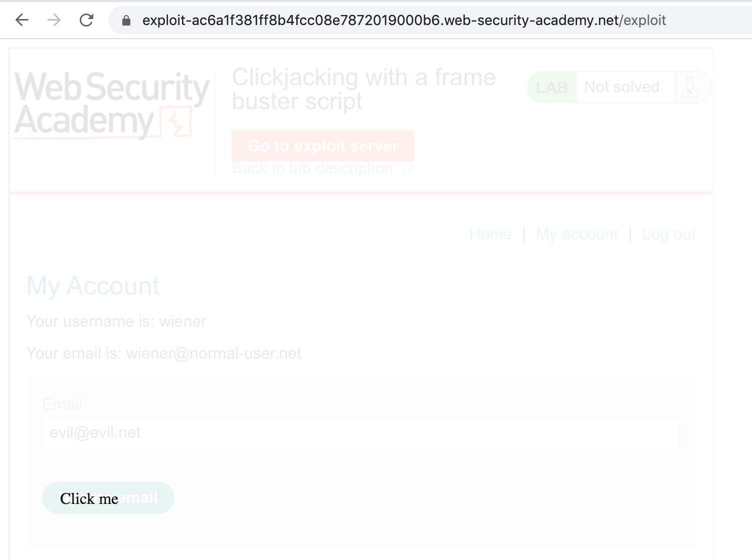The image size is (752, 560).
Task: Click the browser forward arrow
Action: coord(54,20)
